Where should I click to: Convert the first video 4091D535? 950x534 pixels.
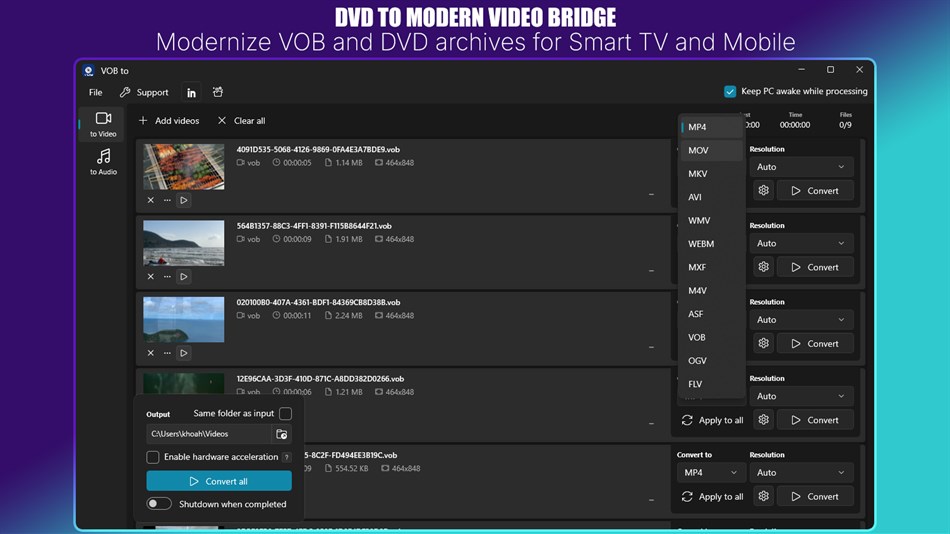coord(815,190)
